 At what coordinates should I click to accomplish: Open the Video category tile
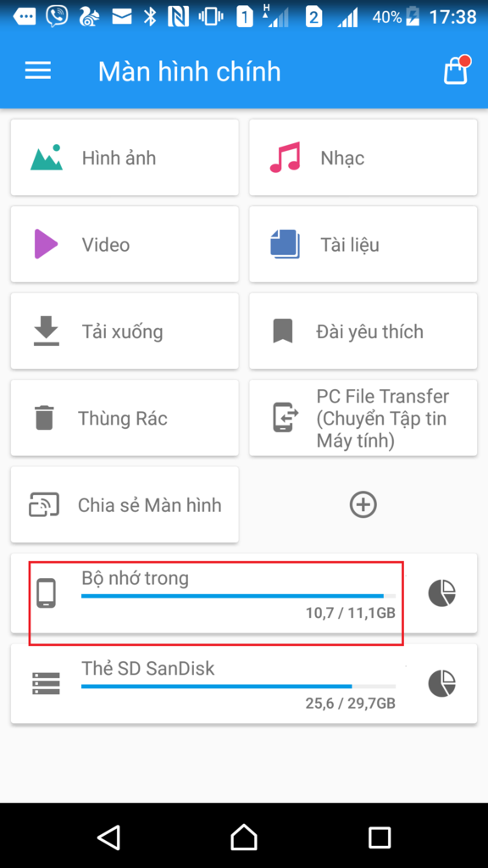pyautogui.click(x=125, y=244)
